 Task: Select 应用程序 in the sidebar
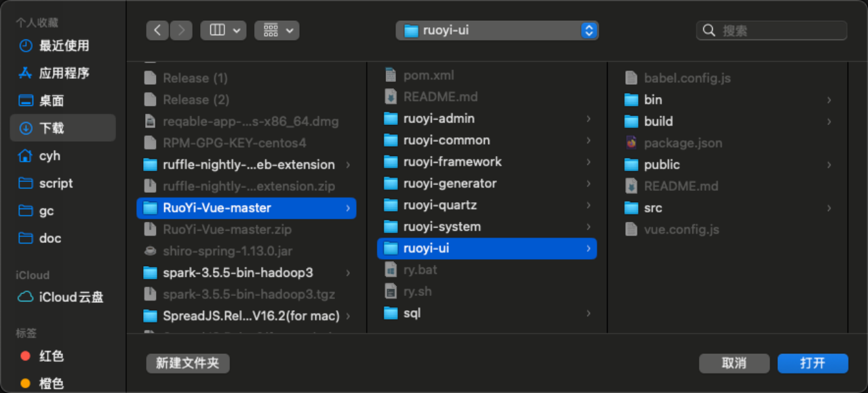[x=62, y=73]
